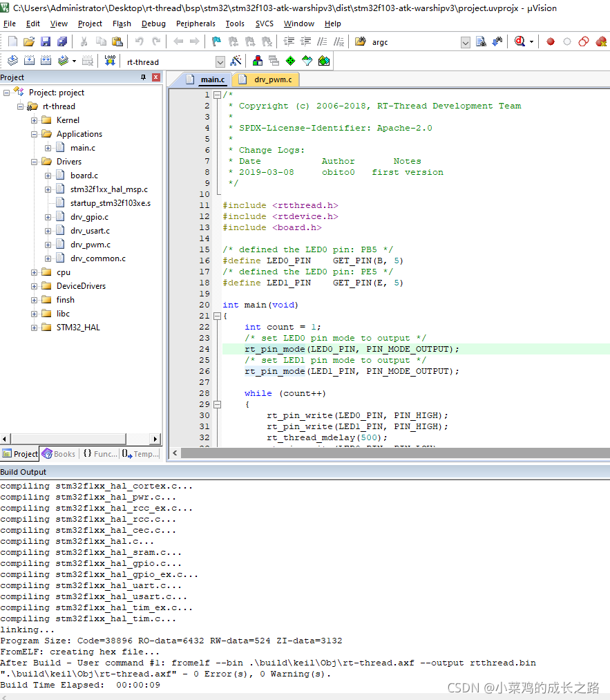Click the Comment selection icon

(x=322, y=41)
